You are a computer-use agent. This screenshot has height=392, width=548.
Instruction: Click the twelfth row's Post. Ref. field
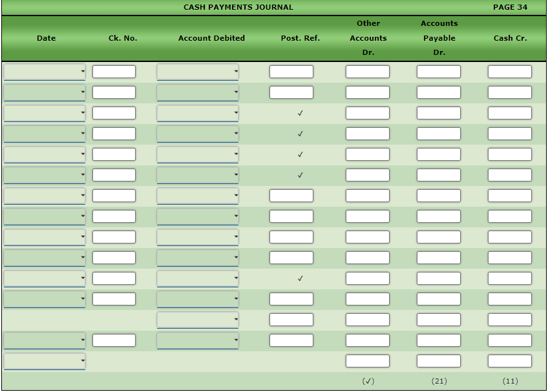(x=291, y=299)
